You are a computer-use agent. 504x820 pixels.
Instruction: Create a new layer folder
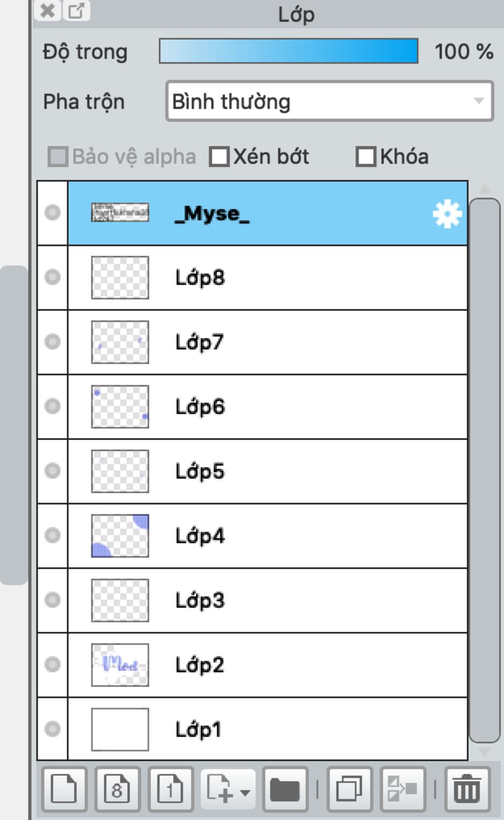coord(285,789)
